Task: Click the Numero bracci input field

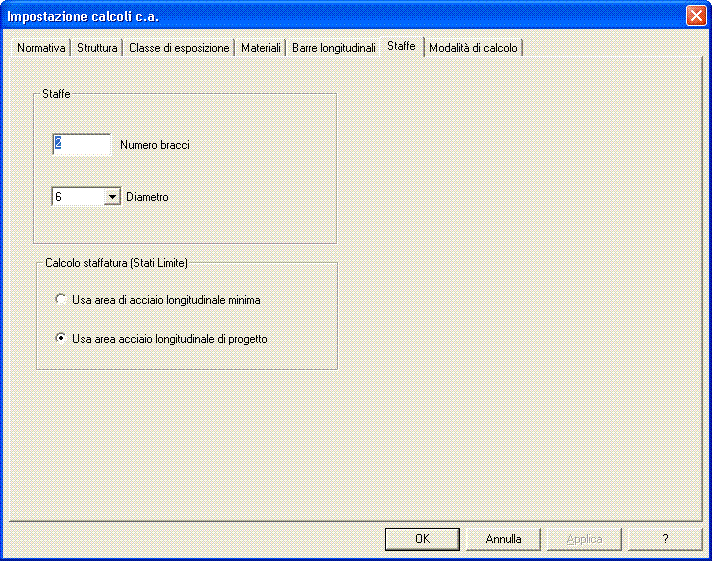Action: 81,145
